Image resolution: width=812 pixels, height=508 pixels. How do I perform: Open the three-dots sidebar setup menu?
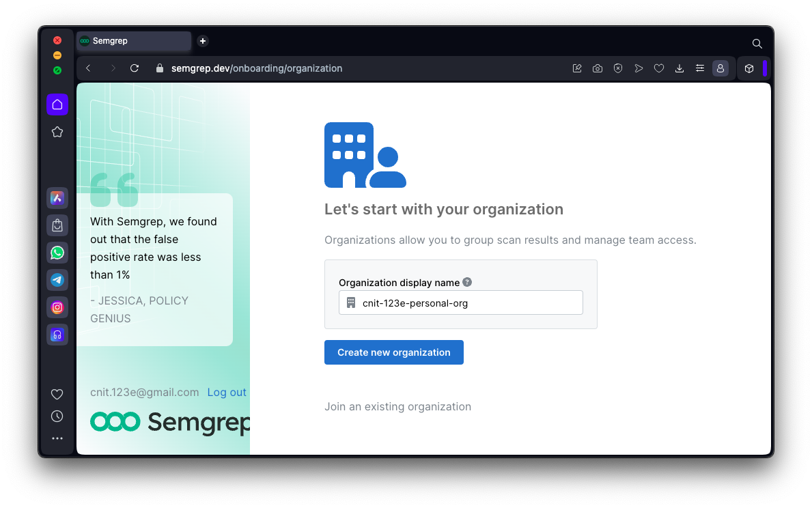(57, 438)
